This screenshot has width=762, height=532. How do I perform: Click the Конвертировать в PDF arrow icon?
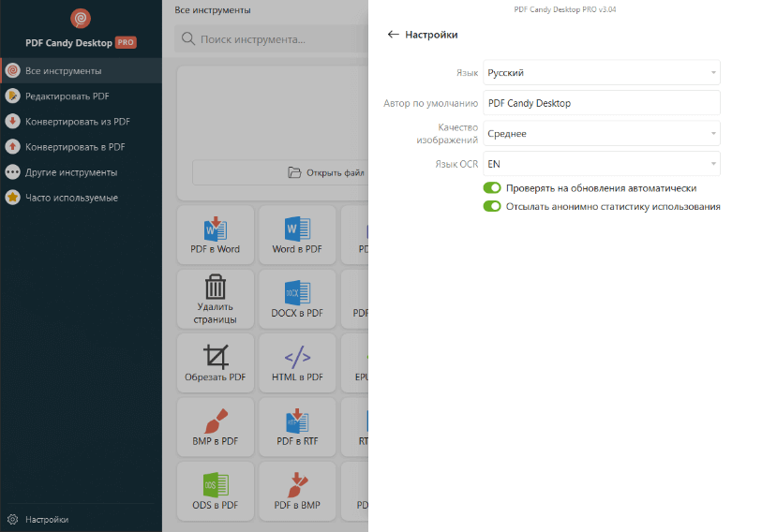[x=12, y=147]
